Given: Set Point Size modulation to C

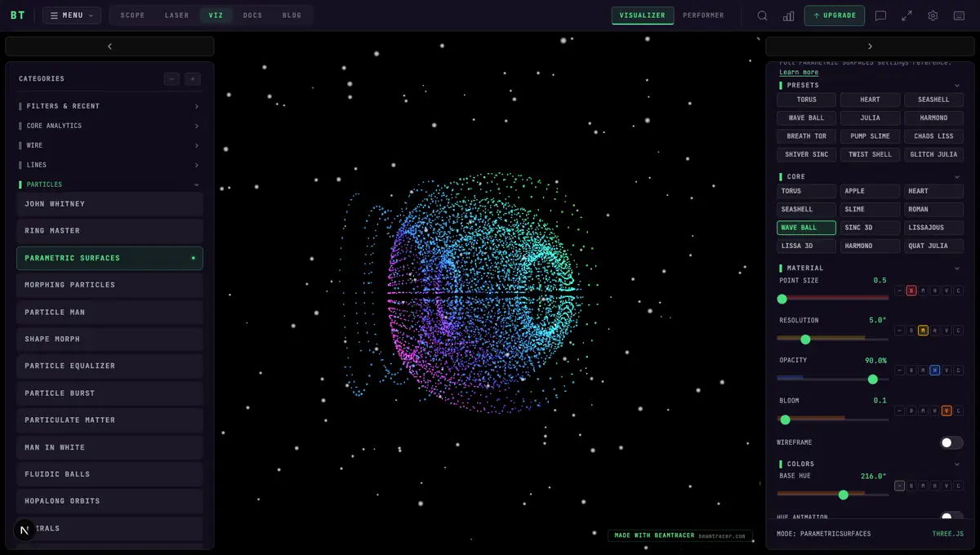Looking at the screenshot, I should tap(959, 291).
